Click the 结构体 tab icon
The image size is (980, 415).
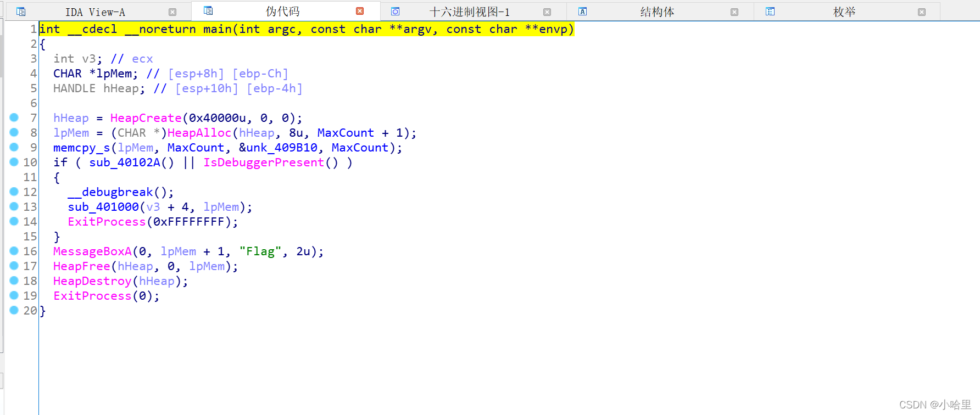583,12
